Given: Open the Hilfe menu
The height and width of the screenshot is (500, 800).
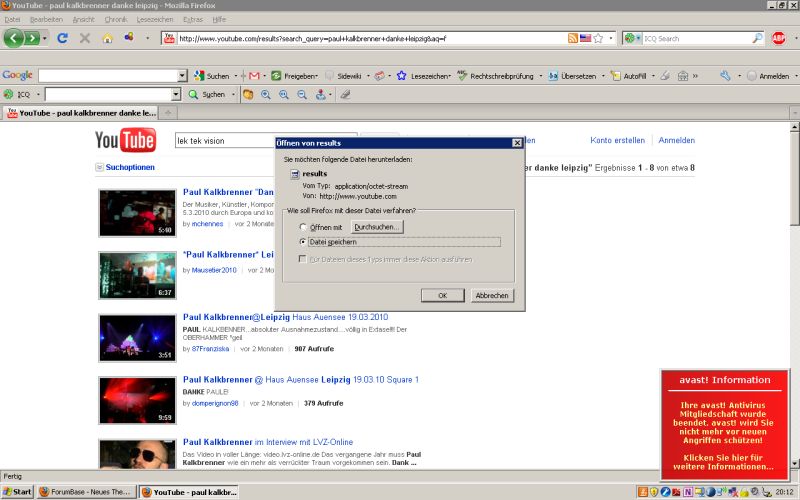Looking at the screenshot, I should click(219, 19).
